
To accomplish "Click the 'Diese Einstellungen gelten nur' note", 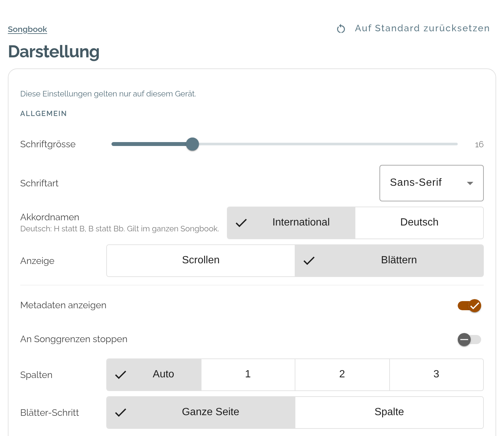I will coord(108,94).
